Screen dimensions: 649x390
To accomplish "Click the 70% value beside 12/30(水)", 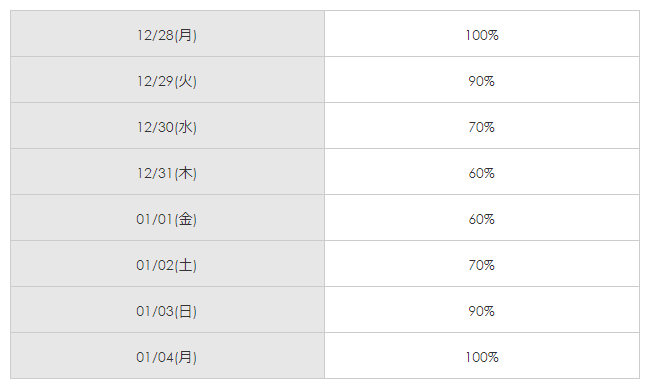I will pos(482,128).
